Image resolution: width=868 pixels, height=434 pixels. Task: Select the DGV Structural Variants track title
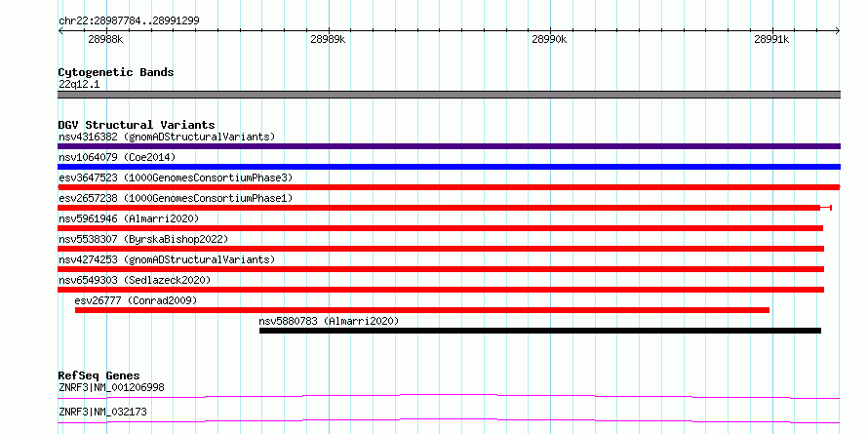click(x=137, y=125)
